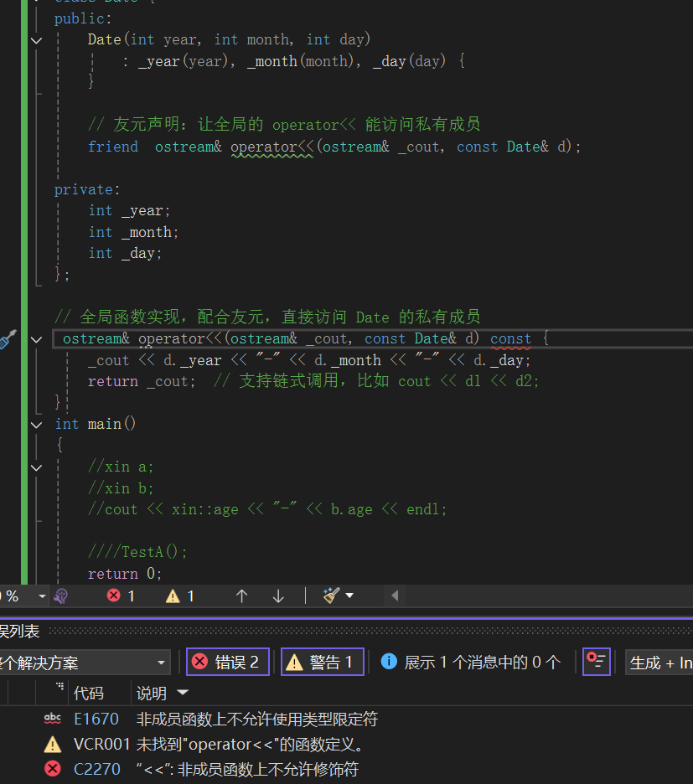This screenshot has width=693, height=784.
Task: Click the editor error count indicator
Action: [121, 596]
